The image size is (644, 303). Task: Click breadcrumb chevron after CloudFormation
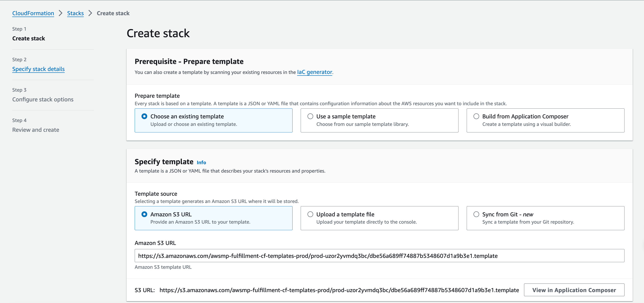(61, 13)
